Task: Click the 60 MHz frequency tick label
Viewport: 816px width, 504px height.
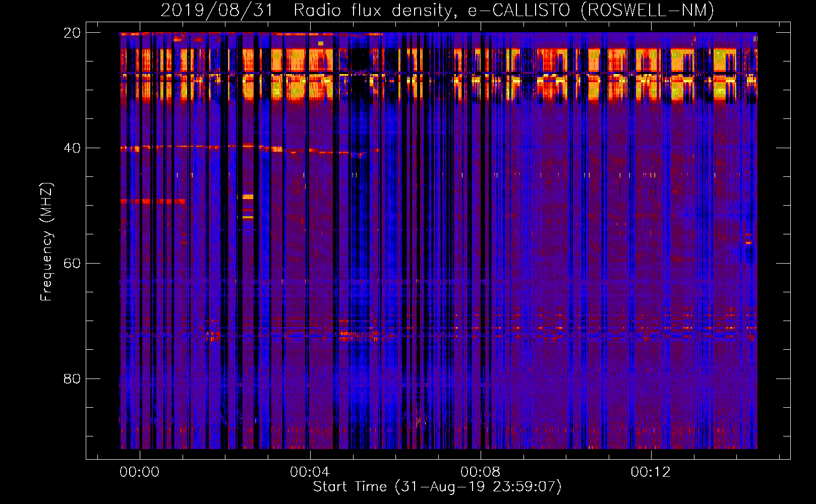Action: 72,264
